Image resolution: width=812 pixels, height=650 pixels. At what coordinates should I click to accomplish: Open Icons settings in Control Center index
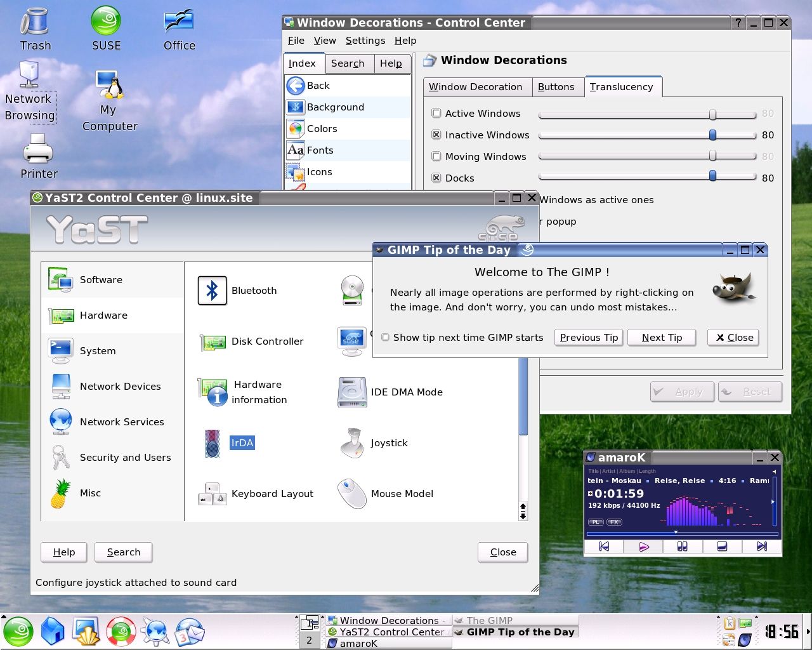(348, 172)
